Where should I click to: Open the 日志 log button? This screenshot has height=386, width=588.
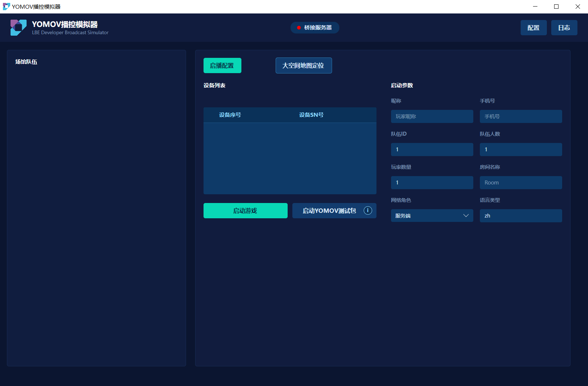564,28
